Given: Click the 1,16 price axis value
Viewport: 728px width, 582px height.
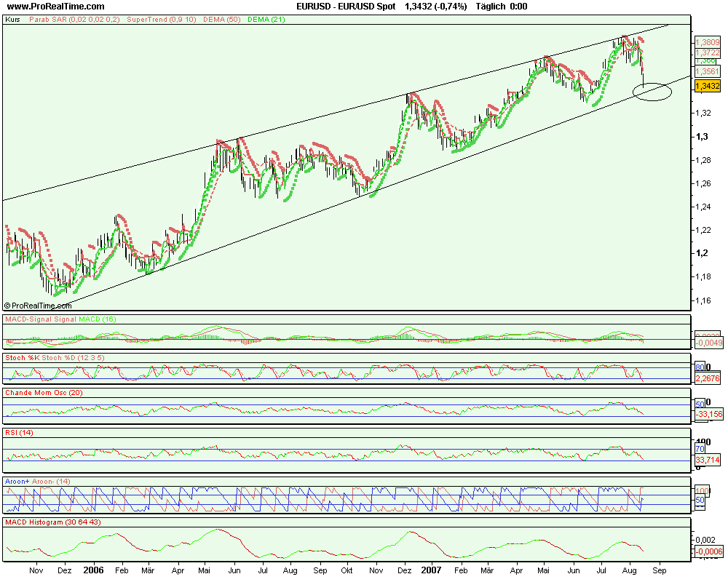Looking at the screenshot, I should click(x=702, y=300).
